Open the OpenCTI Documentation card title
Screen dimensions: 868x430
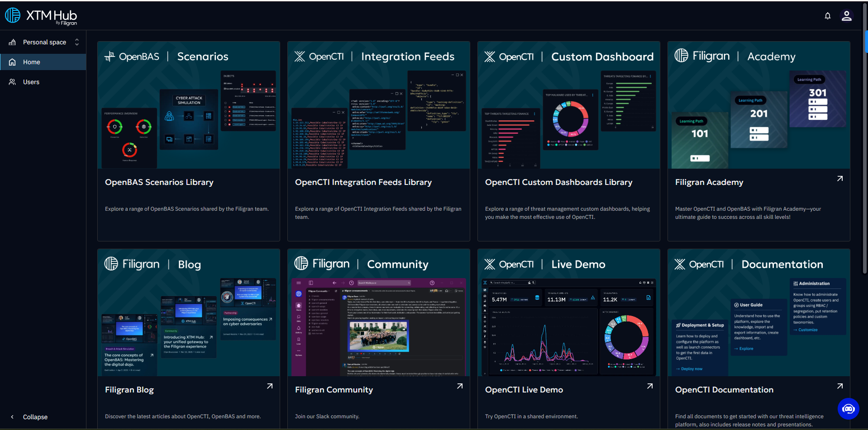click(x=724, y=390)
